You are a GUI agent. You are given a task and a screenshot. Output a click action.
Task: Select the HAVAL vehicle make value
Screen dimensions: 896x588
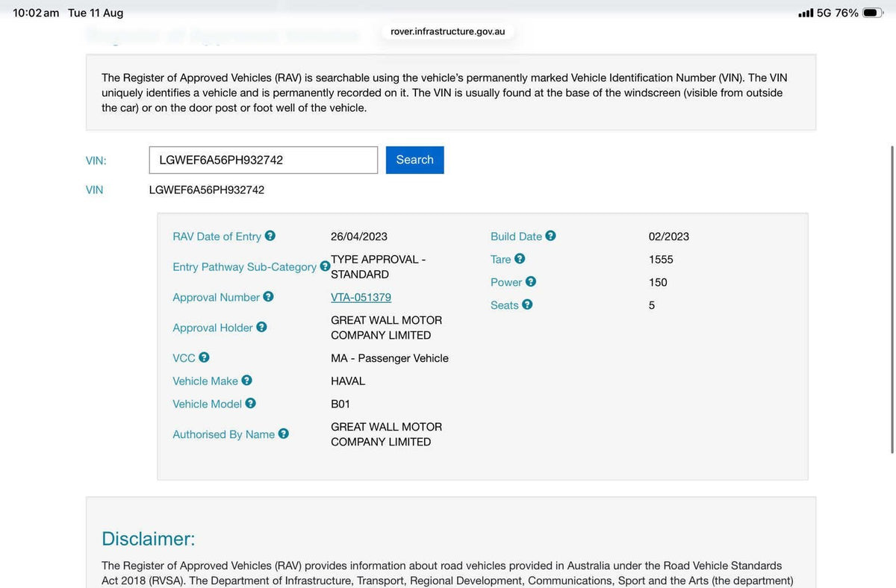coord(348,381)
